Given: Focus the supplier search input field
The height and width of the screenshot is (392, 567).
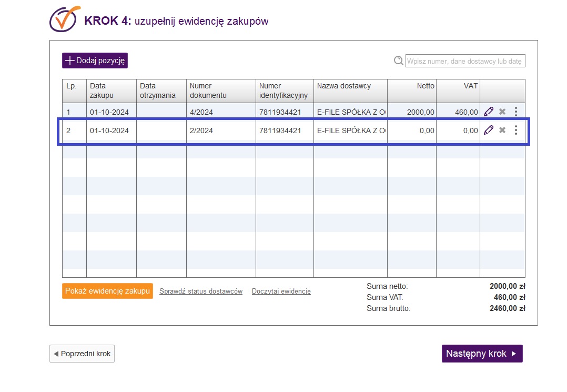Looking at the screenshot, I should click(x=465, y=61).
